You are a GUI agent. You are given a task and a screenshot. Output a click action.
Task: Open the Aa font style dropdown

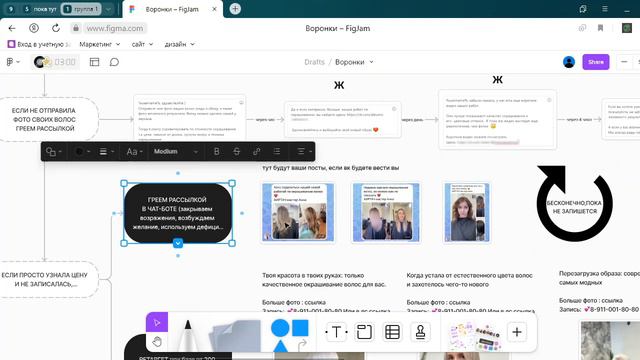click(x=134, y=152)
